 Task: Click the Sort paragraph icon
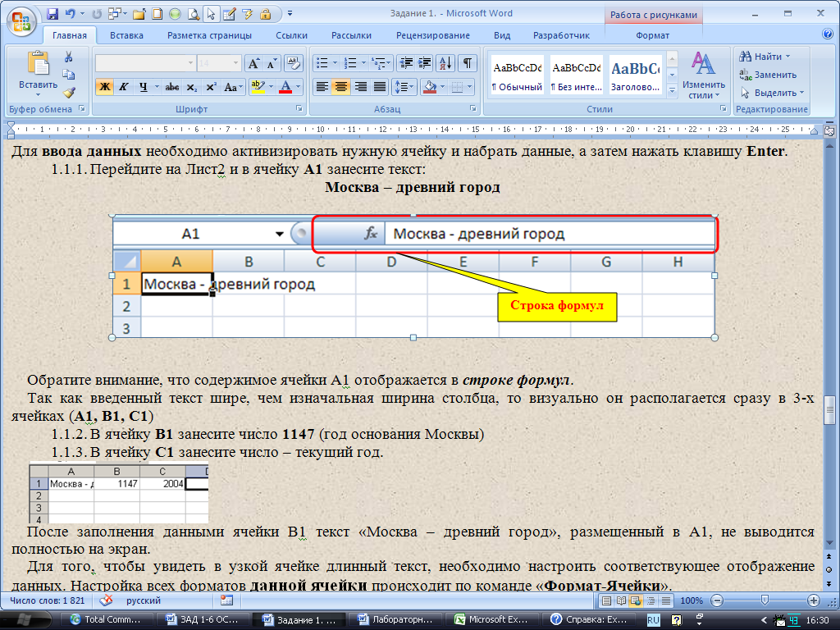pyautogui.click(x=445, y=63)
